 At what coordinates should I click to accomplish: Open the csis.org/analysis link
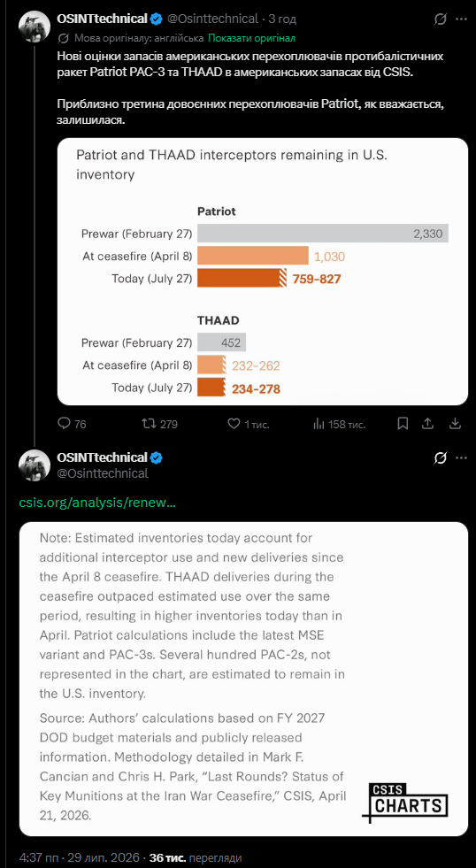[x=98, y=503]
